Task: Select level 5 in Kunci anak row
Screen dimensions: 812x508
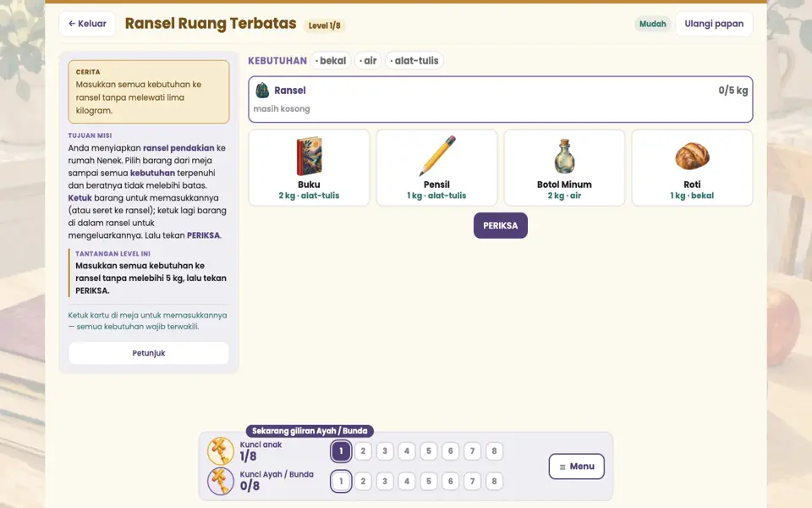Action: point(429,451)
